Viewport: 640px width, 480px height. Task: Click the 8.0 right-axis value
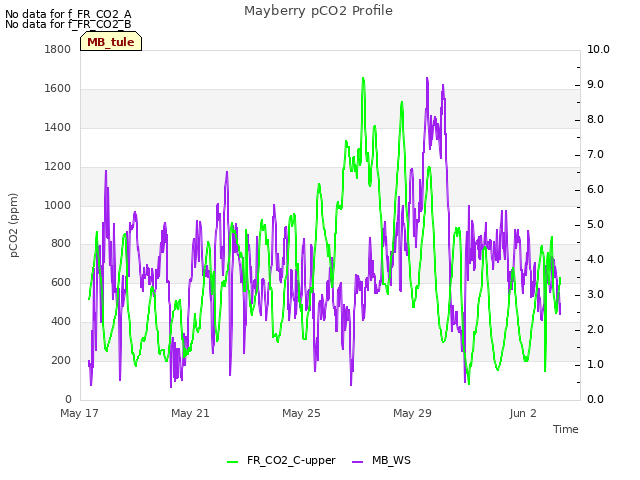(x=596, y=120)
